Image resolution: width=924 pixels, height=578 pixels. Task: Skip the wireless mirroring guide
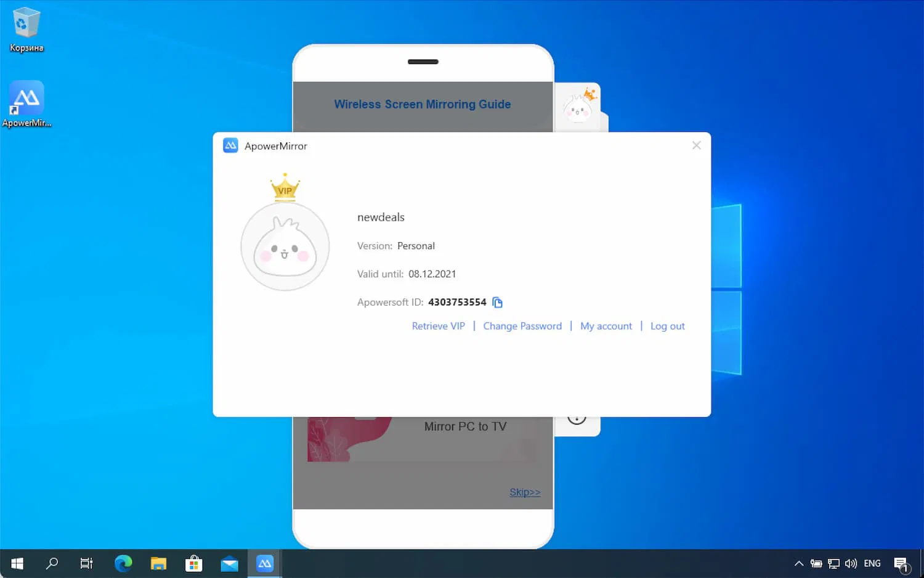click(525, 492)
